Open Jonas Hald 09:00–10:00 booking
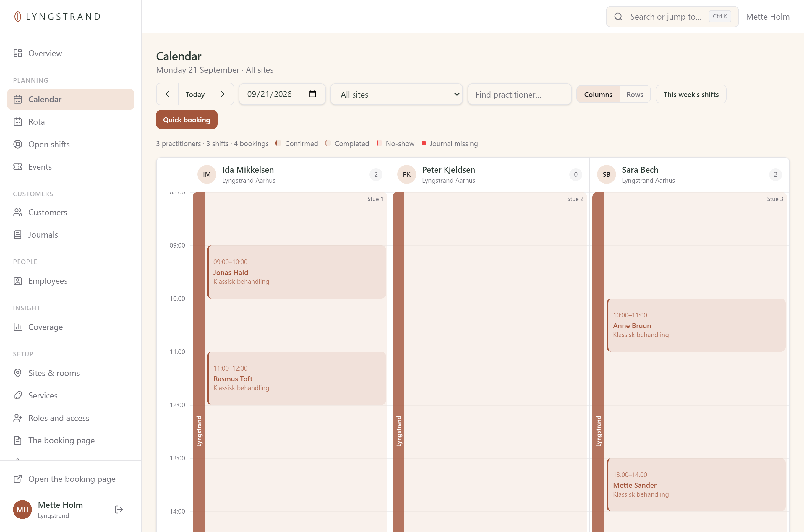This screenshot has width=804, height=532. [296, 272]
